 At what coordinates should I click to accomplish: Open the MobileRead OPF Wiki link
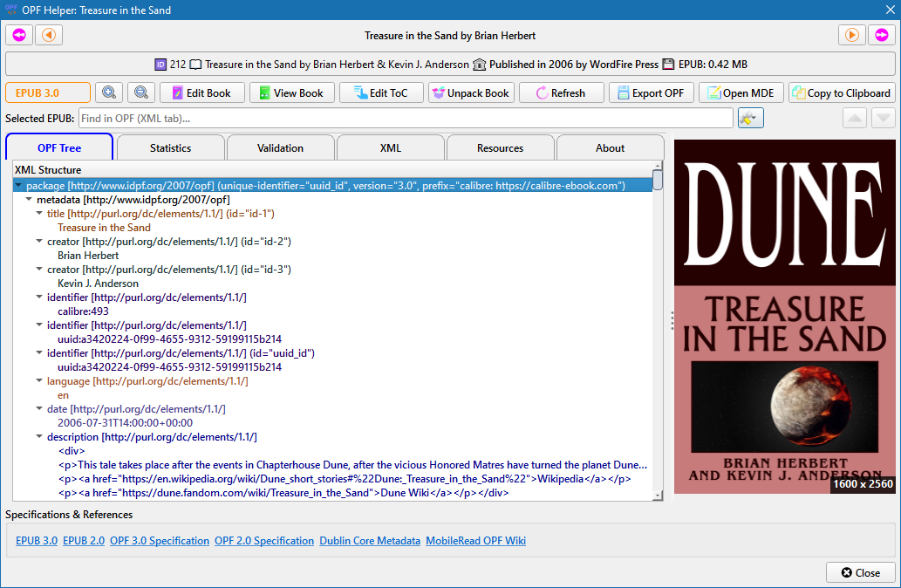coord(475,540)
